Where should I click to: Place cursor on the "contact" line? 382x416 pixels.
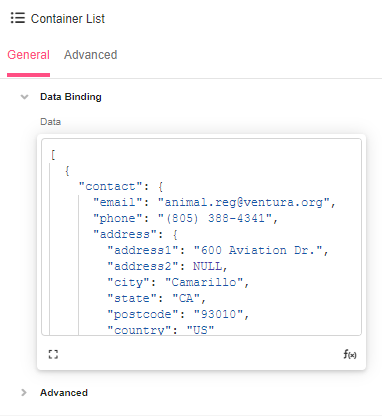(x=121, y=186)
